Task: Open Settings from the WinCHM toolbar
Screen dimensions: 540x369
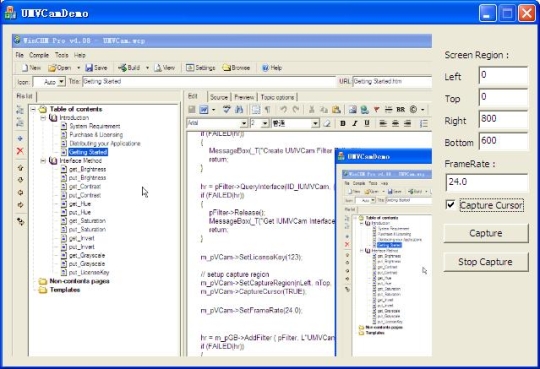Action: coord(200,68)
